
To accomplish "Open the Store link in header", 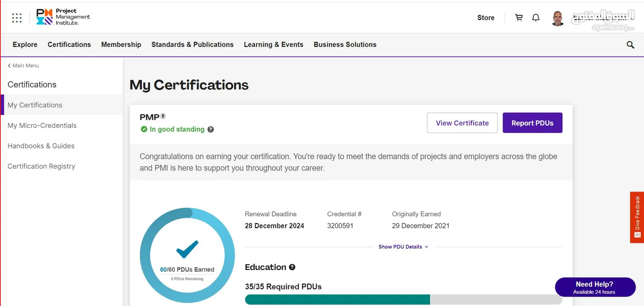I will pos(486,18).
